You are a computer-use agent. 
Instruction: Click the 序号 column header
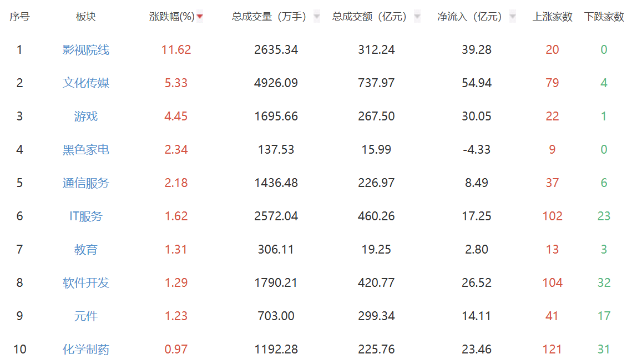18,17
